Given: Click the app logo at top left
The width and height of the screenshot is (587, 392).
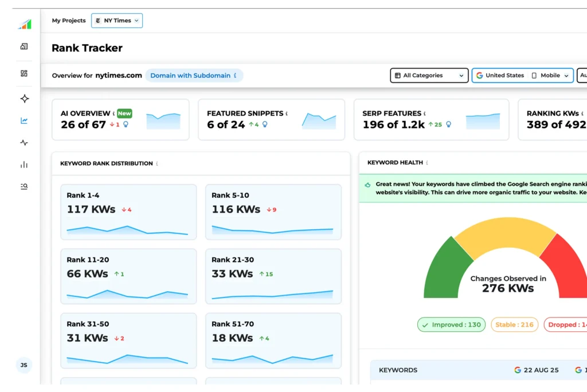Looking at the screenshot, I should (x=24, y=24).
